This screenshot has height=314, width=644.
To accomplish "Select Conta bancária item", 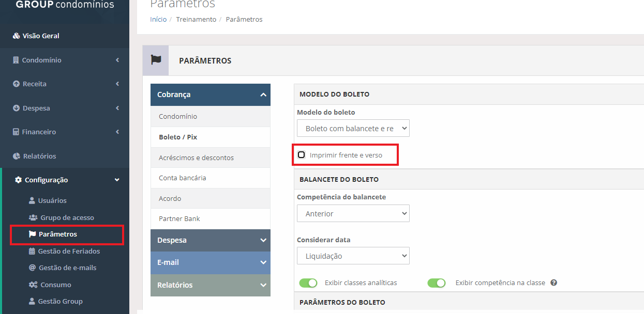I will [x=211, y=178].
